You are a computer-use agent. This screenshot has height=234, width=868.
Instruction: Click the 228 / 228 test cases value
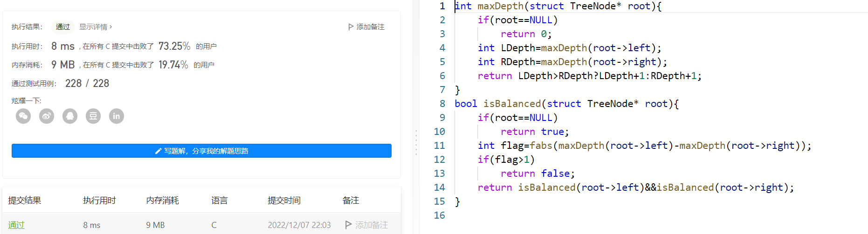[87, 83]
